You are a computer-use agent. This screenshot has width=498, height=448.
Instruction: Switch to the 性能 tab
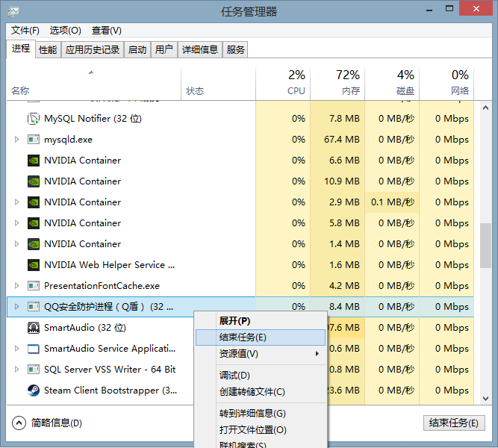48,50
